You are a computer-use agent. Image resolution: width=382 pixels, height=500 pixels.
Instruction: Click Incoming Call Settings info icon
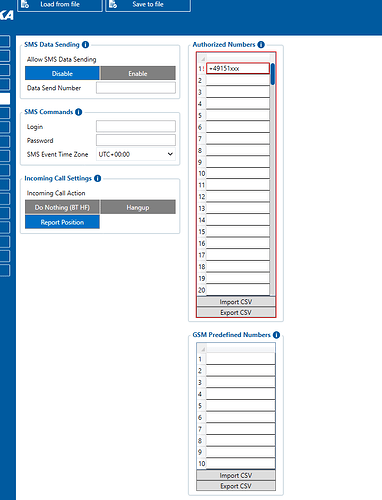pos(97,178)
